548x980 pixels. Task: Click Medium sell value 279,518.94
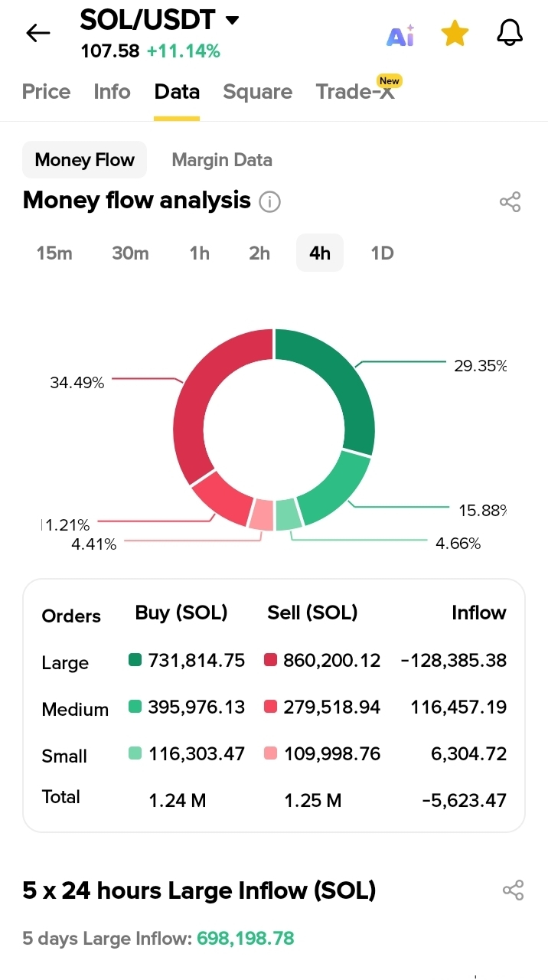coord(332,707)
